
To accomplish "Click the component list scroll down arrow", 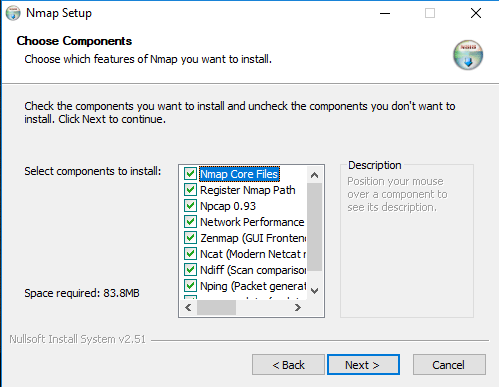I will tap(314, 291).
